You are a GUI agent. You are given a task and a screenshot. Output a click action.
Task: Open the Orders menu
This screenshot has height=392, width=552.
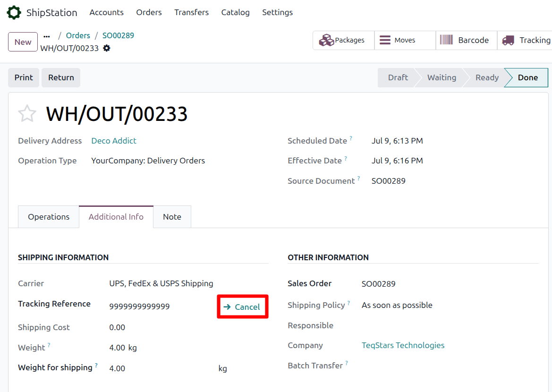[149, 12]
